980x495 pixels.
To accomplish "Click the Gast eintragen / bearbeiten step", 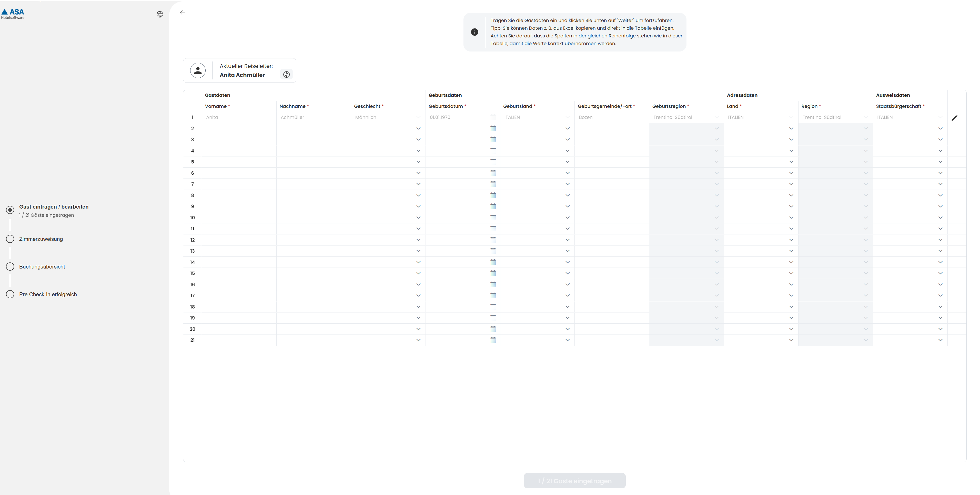I will pyautogui.click(x=54, y=207).
